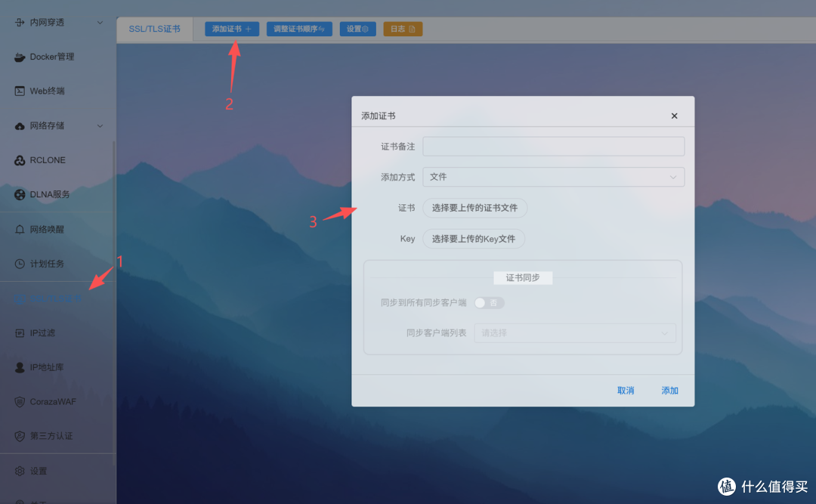816x504 pixels.
Task: Click the RCLONE icon in sidebar
Action: [x=20, y=160]
